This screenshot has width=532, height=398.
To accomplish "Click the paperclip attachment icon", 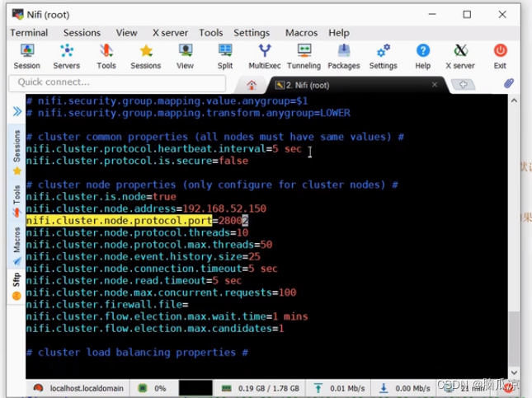I will tap(509, 83).
